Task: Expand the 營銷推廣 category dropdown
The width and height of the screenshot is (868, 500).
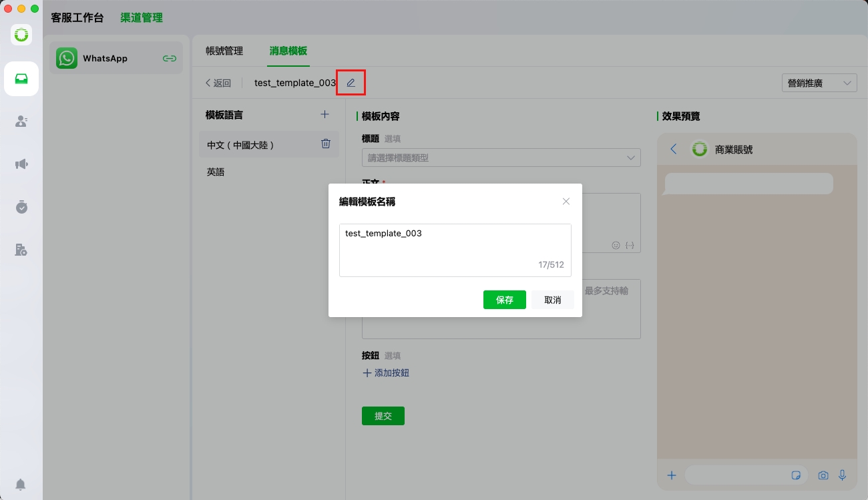Action: (x=819, y=83)
